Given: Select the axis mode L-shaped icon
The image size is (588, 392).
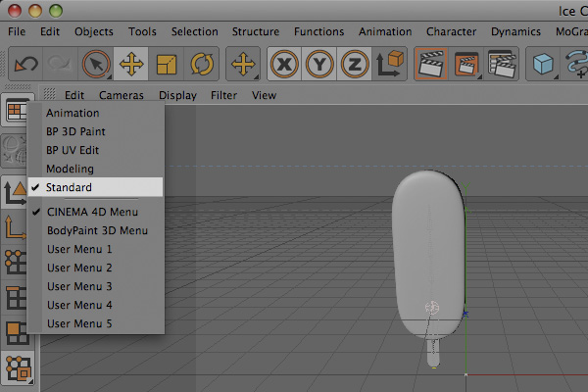Looking at the screenshot, I should 15,227.
